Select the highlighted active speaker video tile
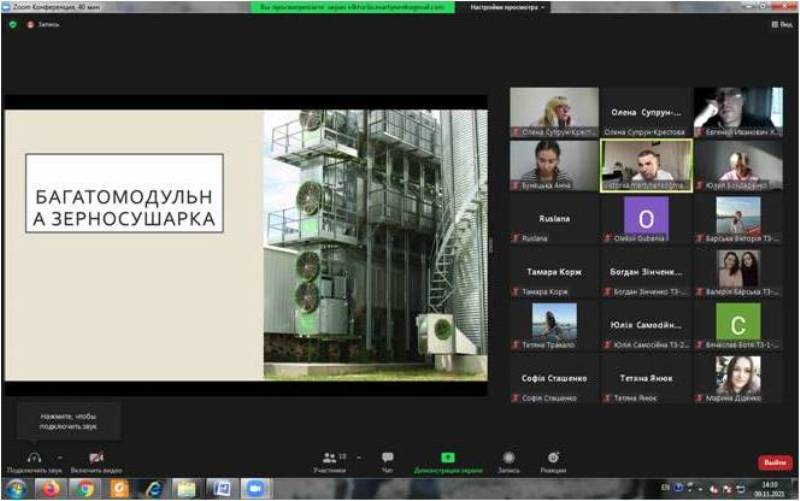Image resolution: width=800 pixels, height=501 pixels. (645, 164)
